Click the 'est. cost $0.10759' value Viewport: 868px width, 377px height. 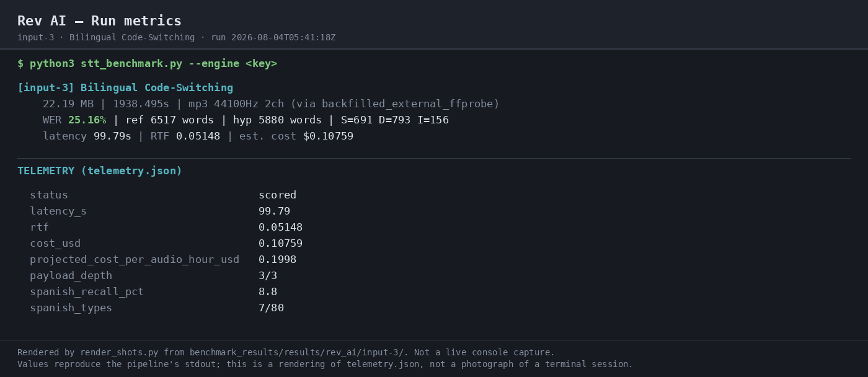[296, 136]
